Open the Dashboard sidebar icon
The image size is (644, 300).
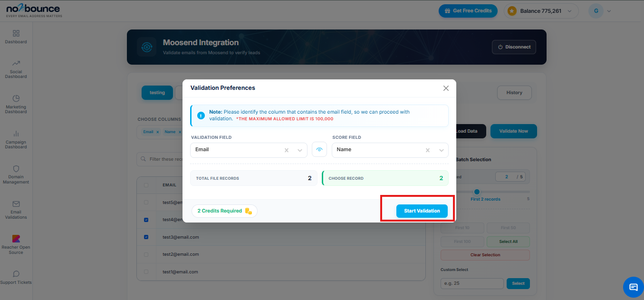(x=16, y=33)
